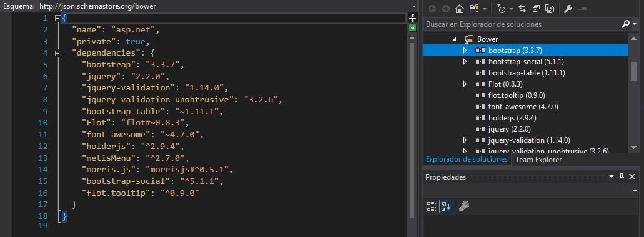The height and width of the screenshot is (237, 644).
Task: Click the Categorized view icon in Propiedades
Action: point(431,206)
